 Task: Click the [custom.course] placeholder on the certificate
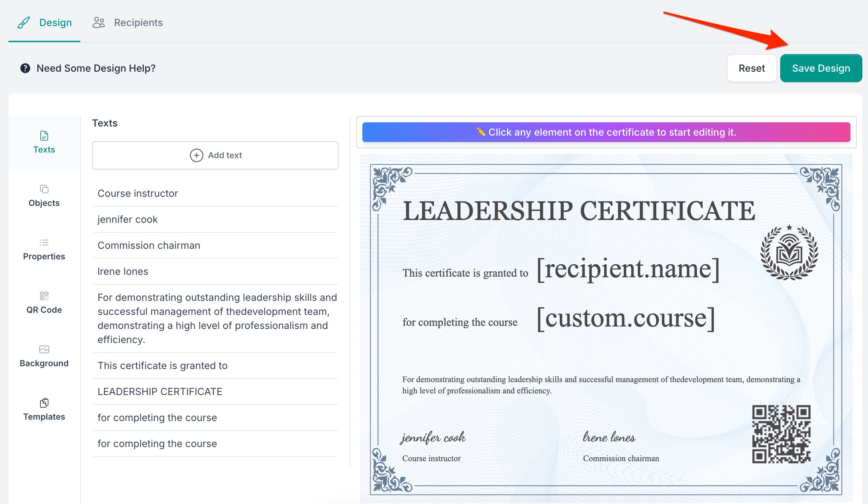[x=626, y=318]
